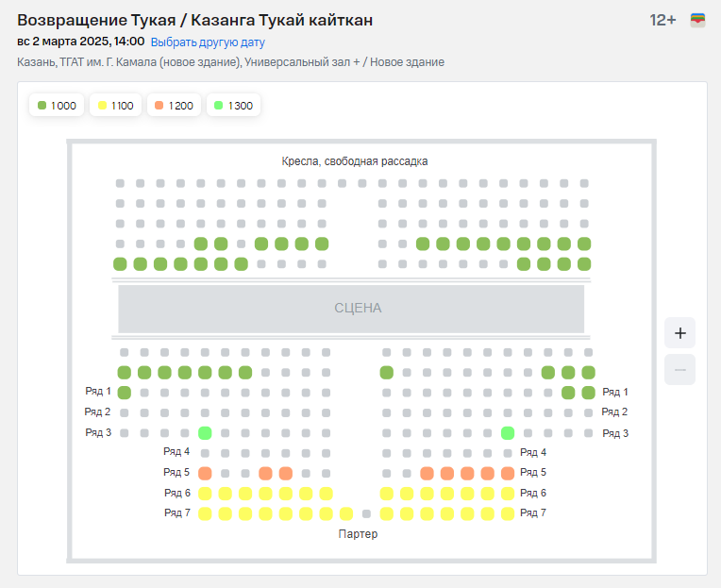Image resolution: width=721 pixels, height=588 pixels.
Task: Zoom out of the seating map
Action: pyautogui.click(x=679, y=369)
